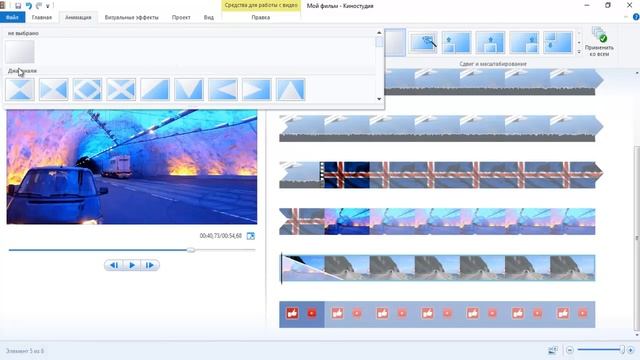Play the movie preview

point(132,265)
